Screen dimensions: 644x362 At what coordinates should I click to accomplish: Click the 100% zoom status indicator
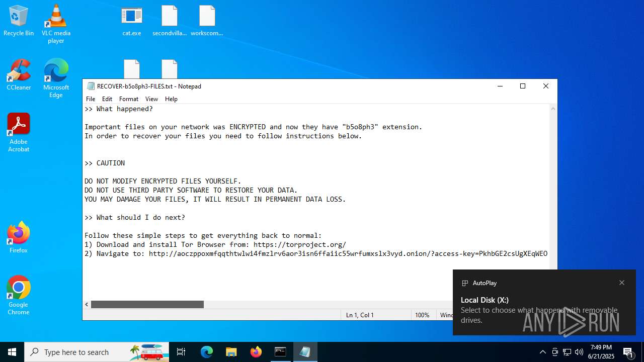(x=422, y=315)
